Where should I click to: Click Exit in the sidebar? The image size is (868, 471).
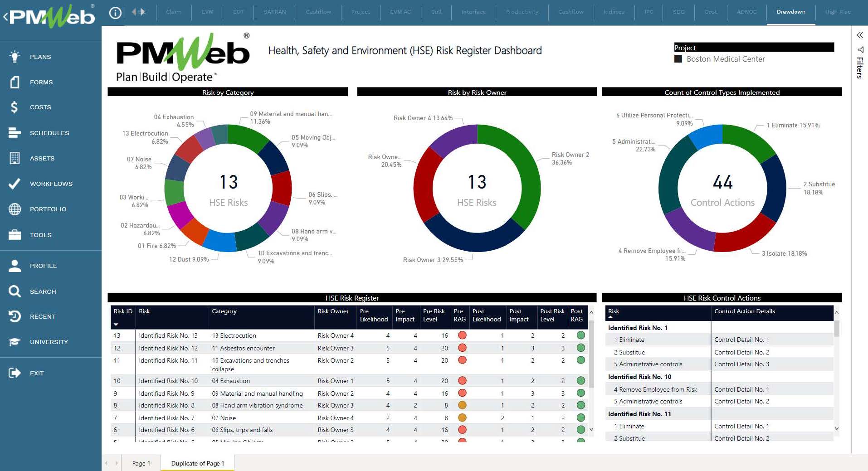click(x=36, y=373)
